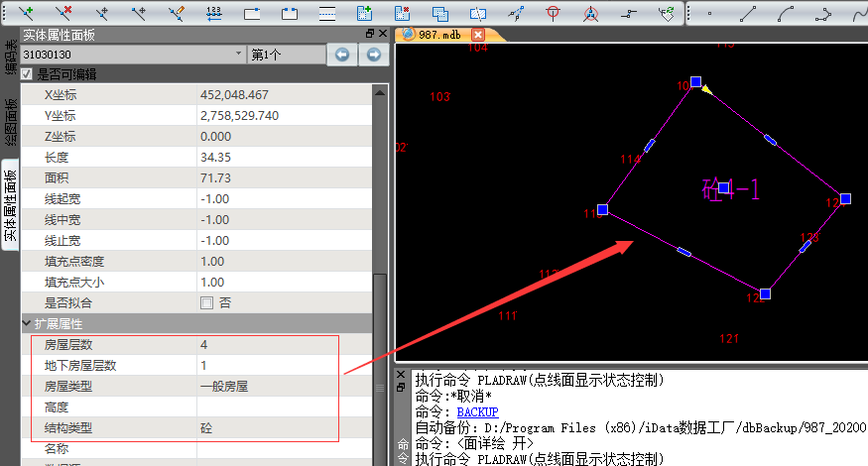Viewport: 868px width, 466px height.
Task: Click the 第1个 entity index field
Action: tap(287, 55)
